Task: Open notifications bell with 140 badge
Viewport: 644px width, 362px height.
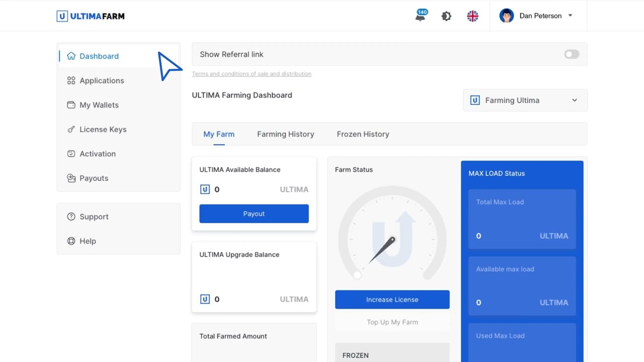Action: (x=421, y=16)
